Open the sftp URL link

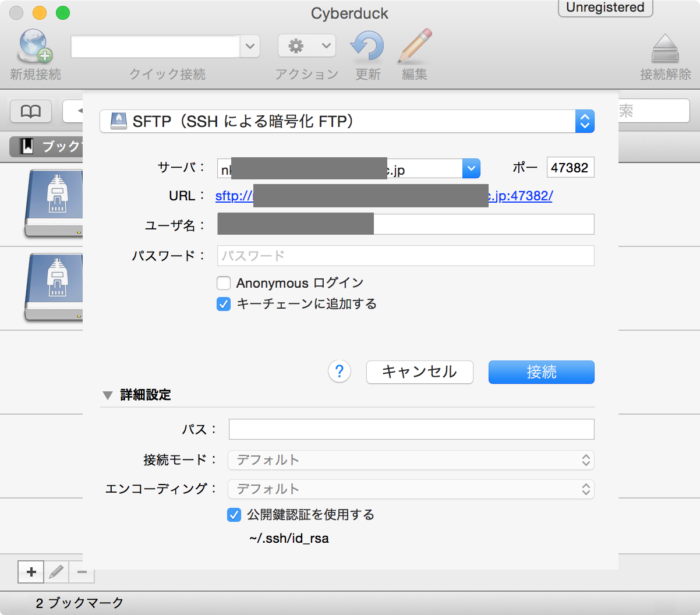coord(384,196)
